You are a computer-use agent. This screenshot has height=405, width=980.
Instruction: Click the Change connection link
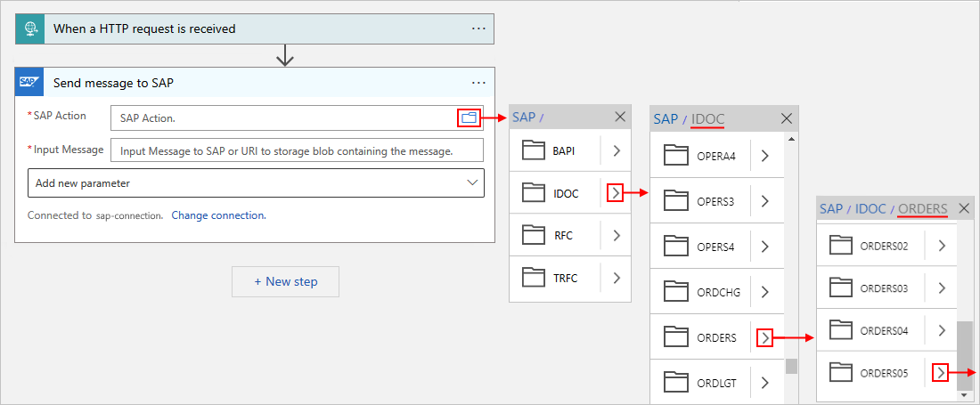[219, 215]
